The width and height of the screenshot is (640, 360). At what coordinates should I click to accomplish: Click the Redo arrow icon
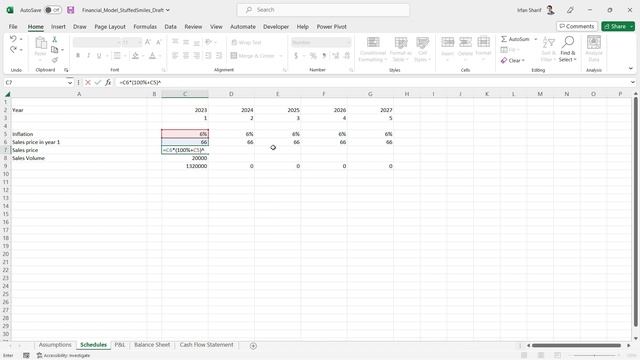[x=13, y=49]
